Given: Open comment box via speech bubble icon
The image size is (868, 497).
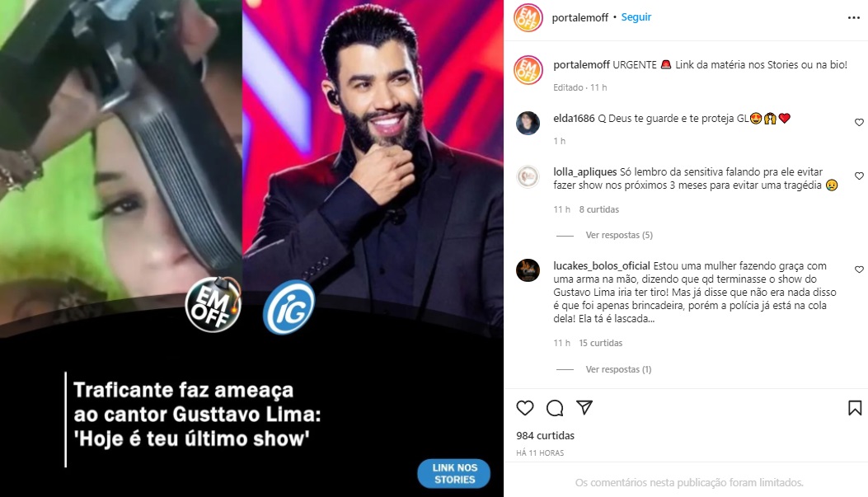Looking at the screenshot, I should coord(555,409).
